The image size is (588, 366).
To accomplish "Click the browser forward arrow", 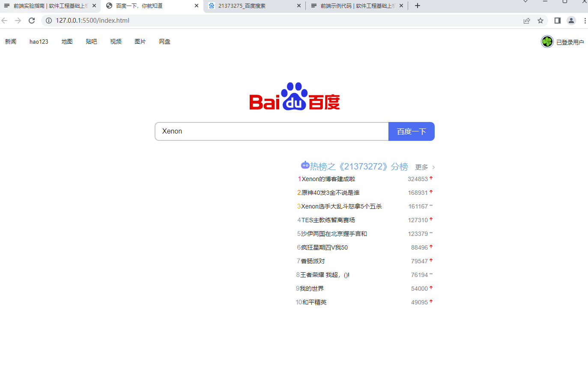I will 18,21.
